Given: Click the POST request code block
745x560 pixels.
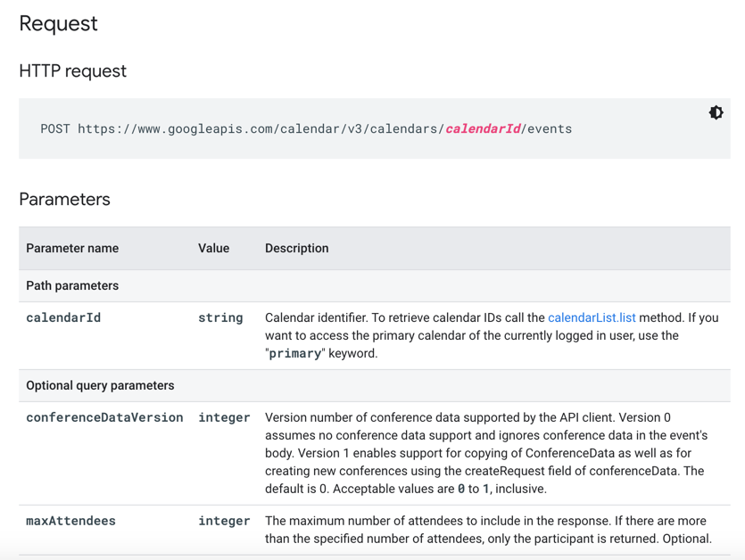Looking at the screenshot, I should (375, 128).
